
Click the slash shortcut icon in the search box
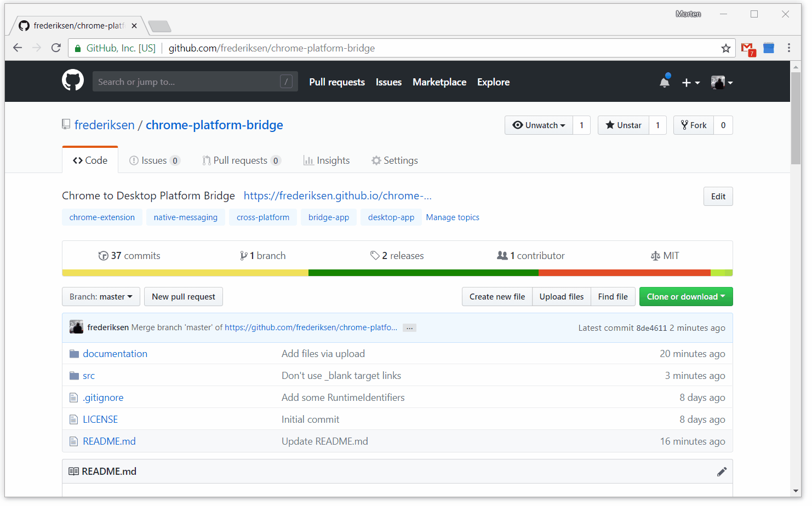pyautogui.click(x=286, y=82)
